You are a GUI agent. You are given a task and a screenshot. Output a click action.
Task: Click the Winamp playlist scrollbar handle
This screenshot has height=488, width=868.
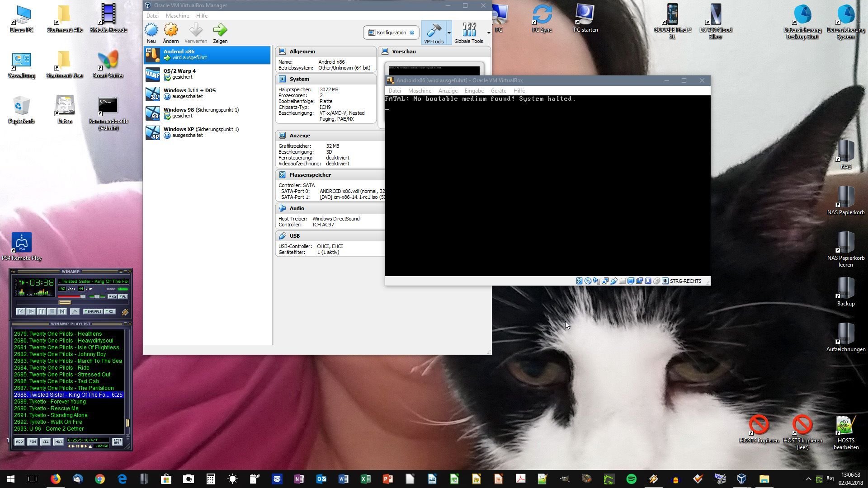(x=127, y=423)
